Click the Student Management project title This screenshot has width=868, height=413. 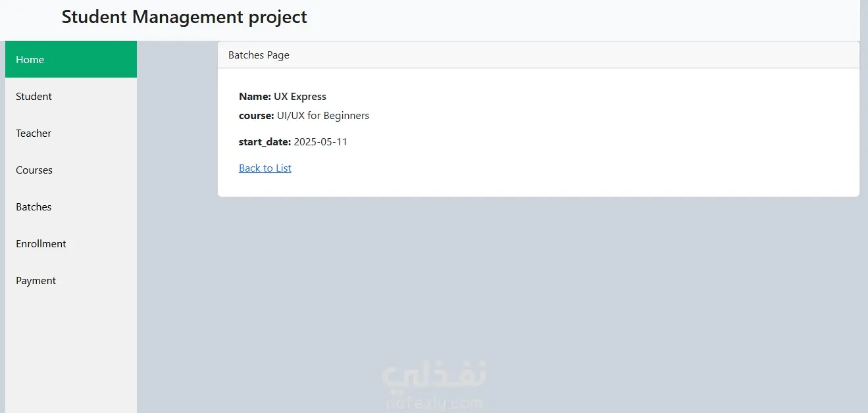tap(184, 17)
